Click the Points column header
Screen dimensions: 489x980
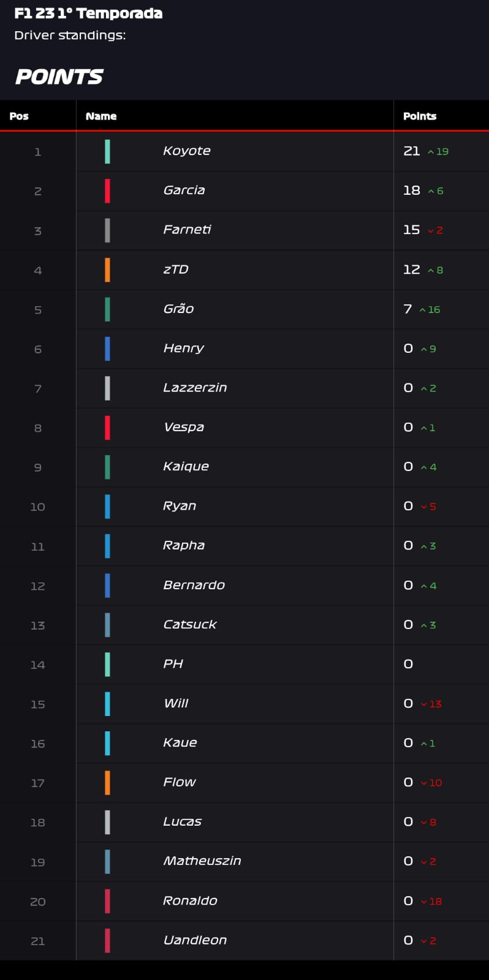(420, 116)
